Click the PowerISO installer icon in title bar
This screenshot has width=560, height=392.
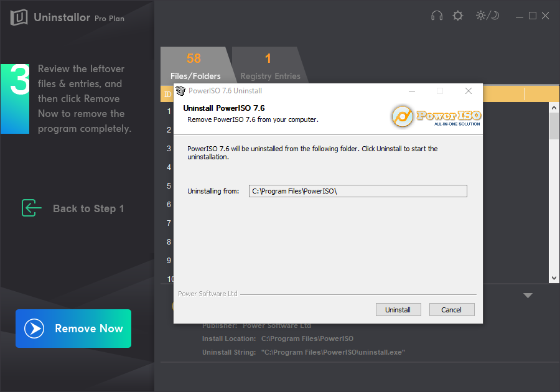tap(180, 91)
